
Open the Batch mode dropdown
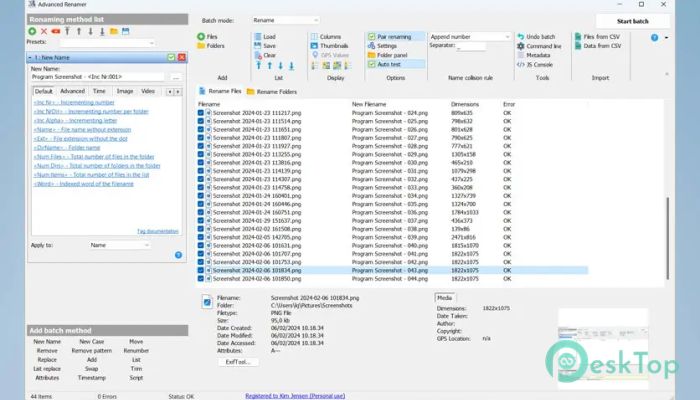click(x=286, y=20)
